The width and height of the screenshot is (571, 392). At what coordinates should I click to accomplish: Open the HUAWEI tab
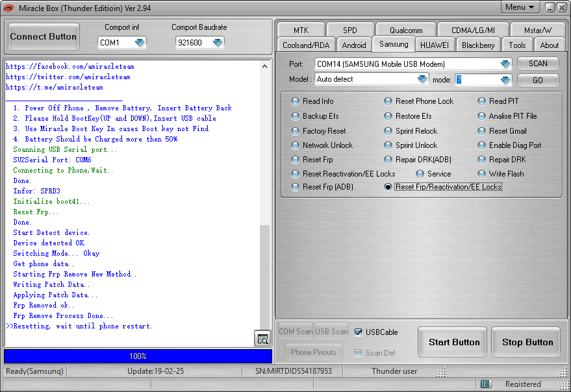click(435, 45)
